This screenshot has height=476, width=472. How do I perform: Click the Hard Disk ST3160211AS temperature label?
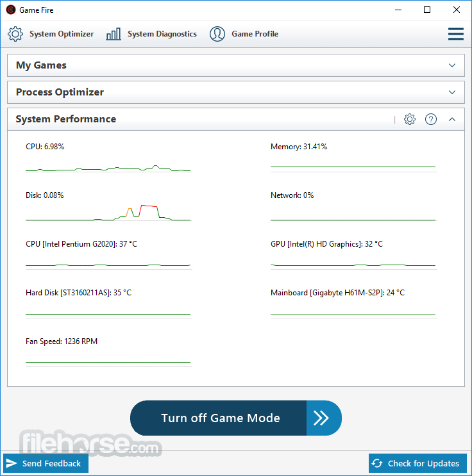[x=78, y=293]
